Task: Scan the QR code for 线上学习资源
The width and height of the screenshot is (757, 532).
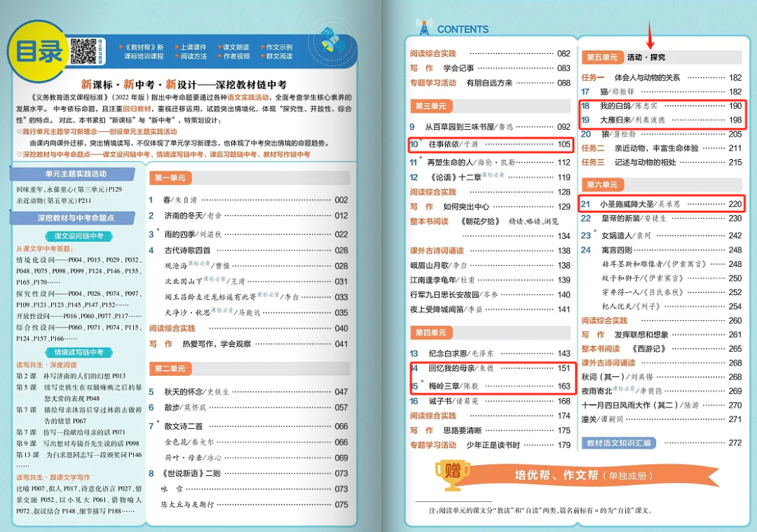Action: click(83, 50)
